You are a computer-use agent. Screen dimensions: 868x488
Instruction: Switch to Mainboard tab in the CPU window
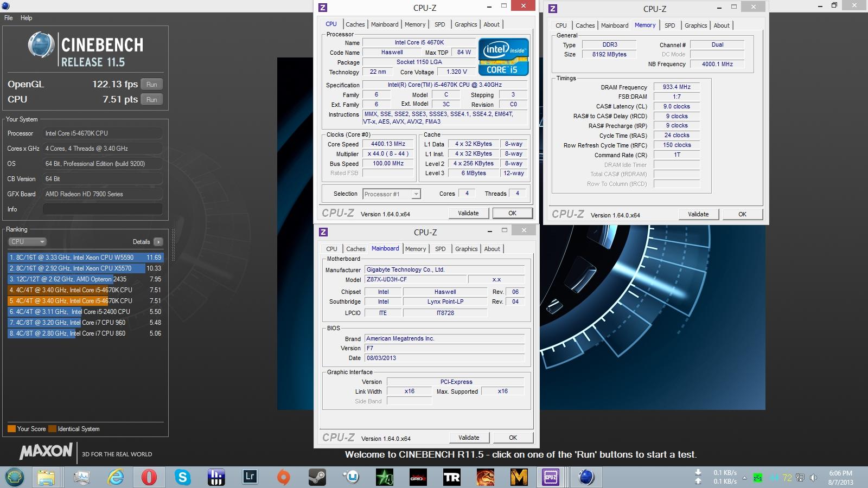click(x=385, y=24)
